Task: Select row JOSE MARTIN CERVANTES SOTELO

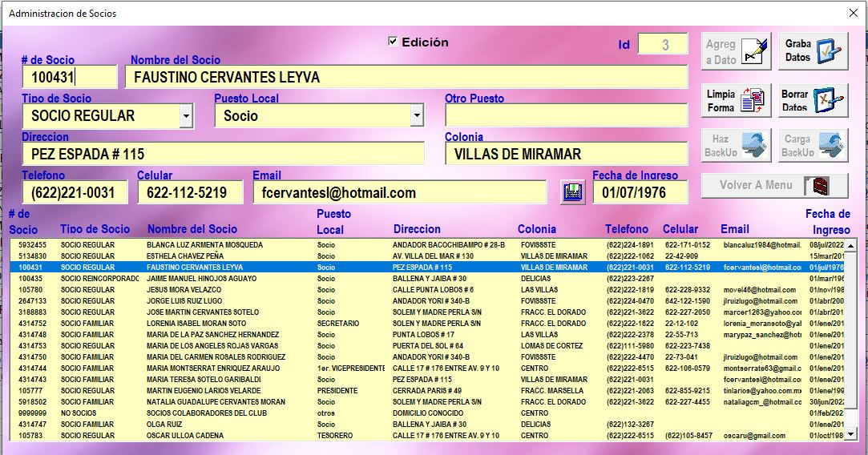Action: (x=427, y=312)
